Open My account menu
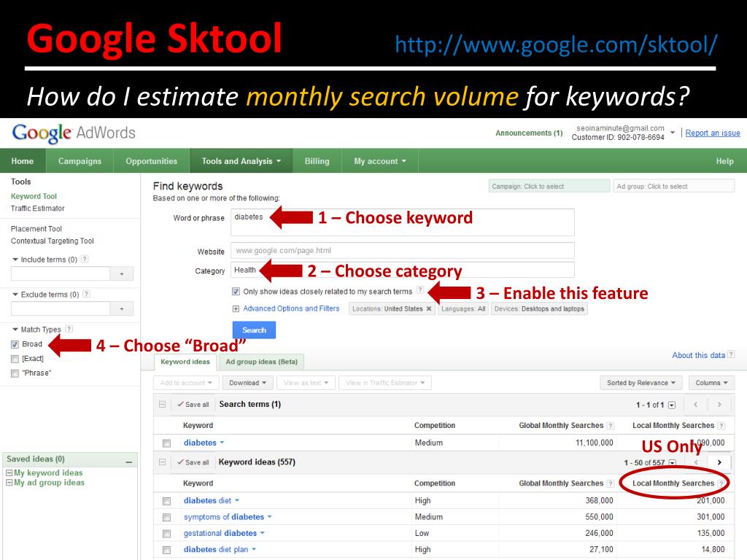This screenshot has width=747, height=560. 379,161
